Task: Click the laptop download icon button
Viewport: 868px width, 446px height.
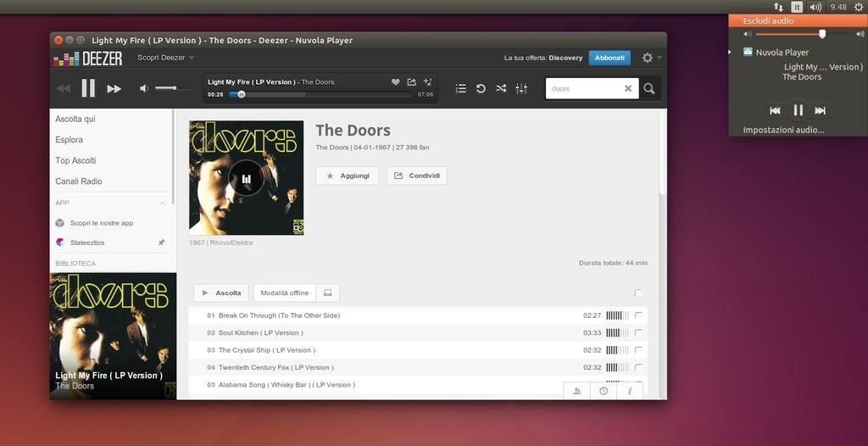Action: [328, 293]
